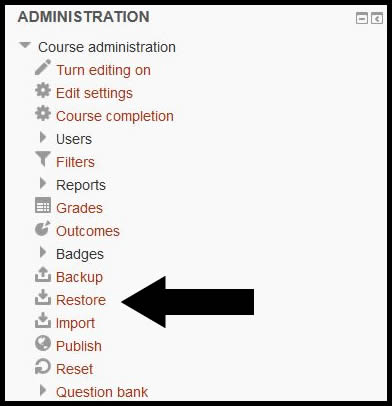
Task: Expand the Reports section arrow
Action: tap(43, 183)
